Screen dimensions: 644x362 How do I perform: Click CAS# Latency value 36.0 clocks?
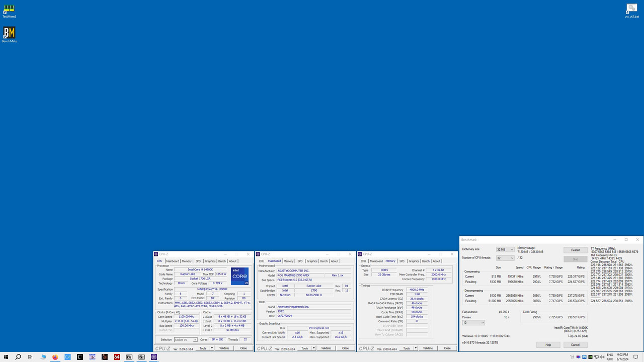pos(417,299)
